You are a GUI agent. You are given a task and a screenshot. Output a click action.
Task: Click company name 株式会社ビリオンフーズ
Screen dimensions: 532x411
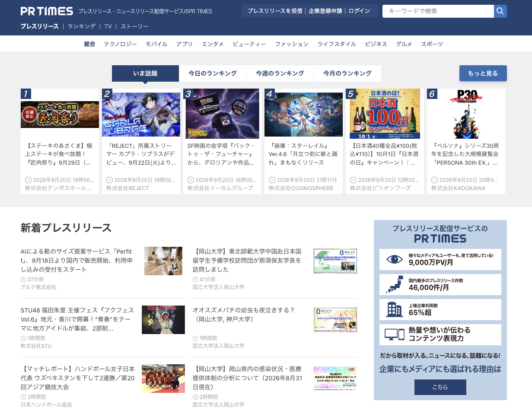point(380,188)
